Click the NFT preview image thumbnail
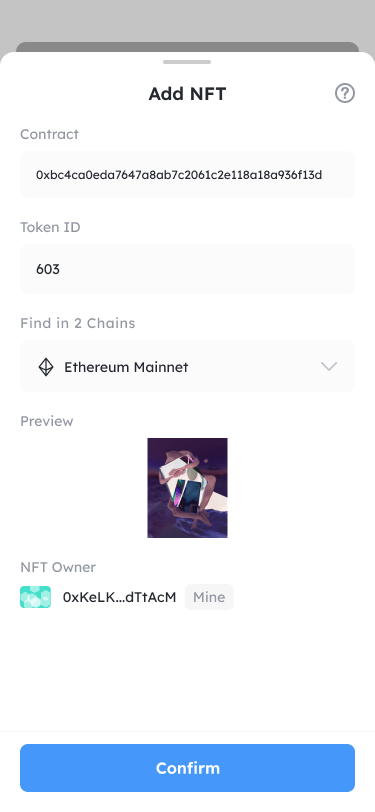375x812 pixels. click(188, 488)
